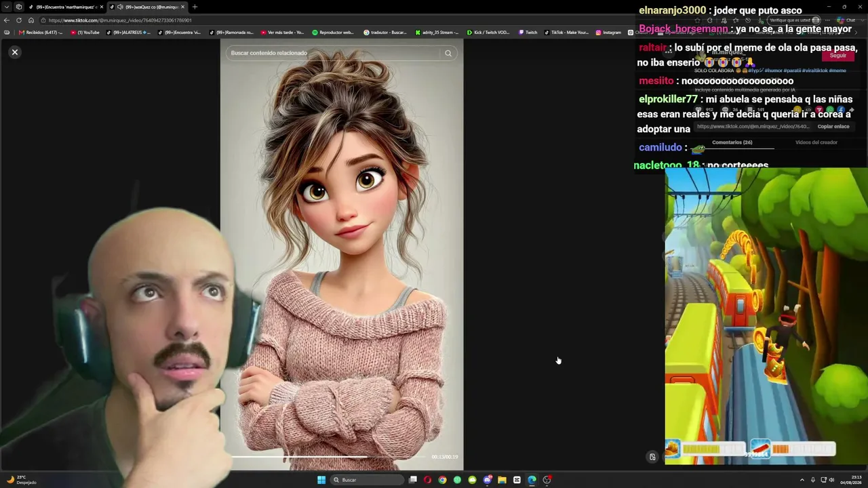Open File Explorer from the taskbar

(x=502, y=480)
